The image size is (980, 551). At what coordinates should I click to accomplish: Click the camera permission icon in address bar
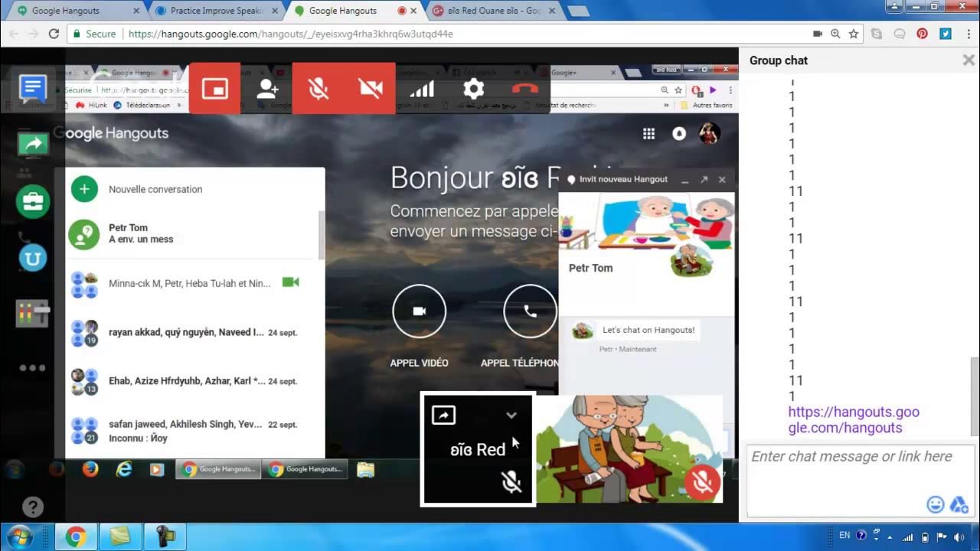pyautogui.click(x=818, y=34)
